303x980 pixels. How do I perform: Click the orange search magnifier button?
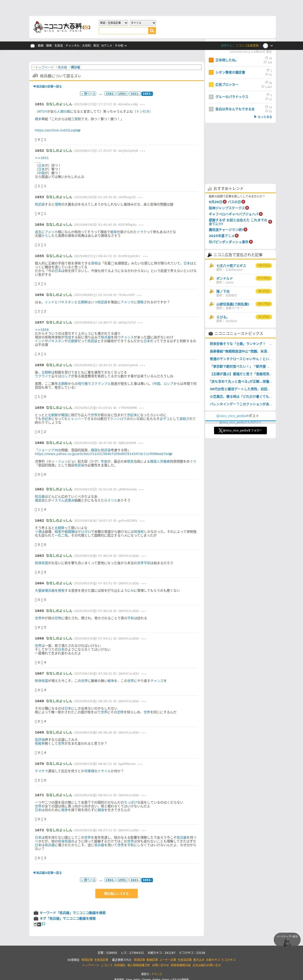152,31
